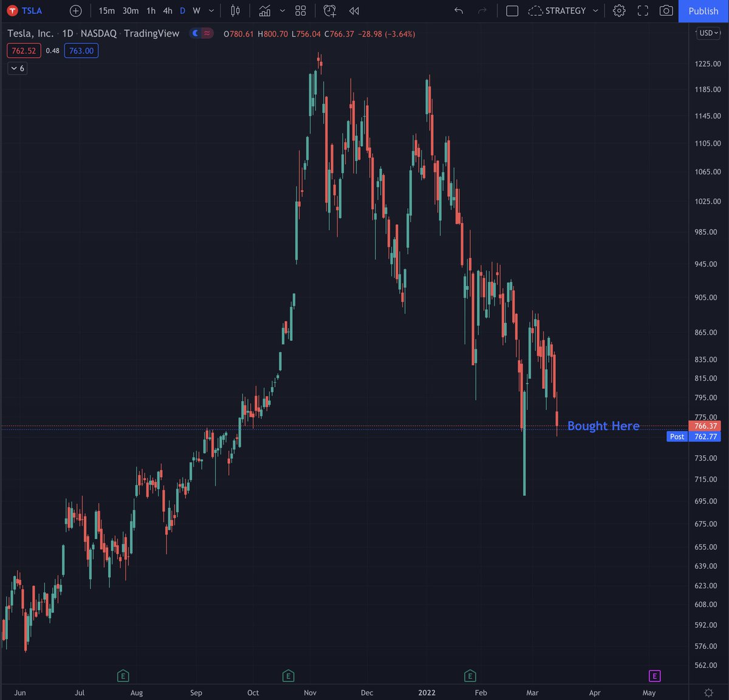Screen dimensions: 729x700
Task: Open the indicators chart icon
Action: tap(265, 10)
